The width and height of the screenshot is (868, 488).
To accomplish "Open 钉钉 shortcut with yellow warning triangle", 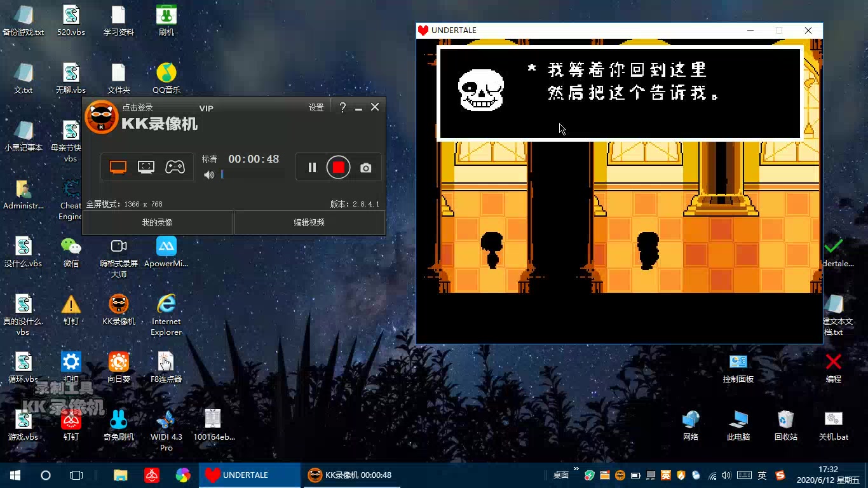I will (71, 310).
